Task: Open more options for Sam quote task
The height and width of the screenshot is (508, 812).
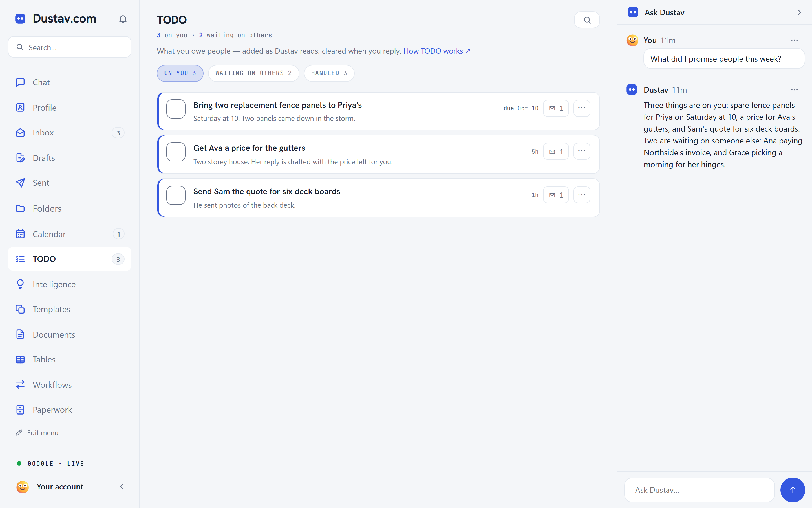Action: 582,195
